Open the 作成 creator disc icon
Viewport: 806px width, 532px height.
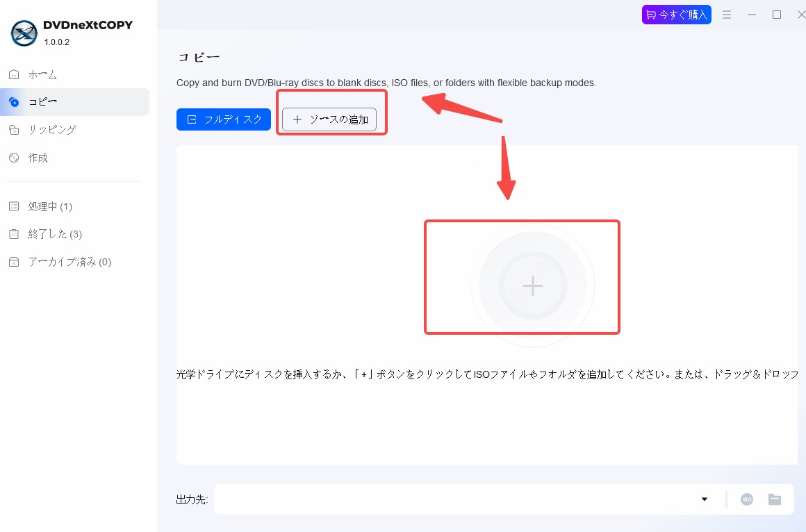click(x=15, y=158)
